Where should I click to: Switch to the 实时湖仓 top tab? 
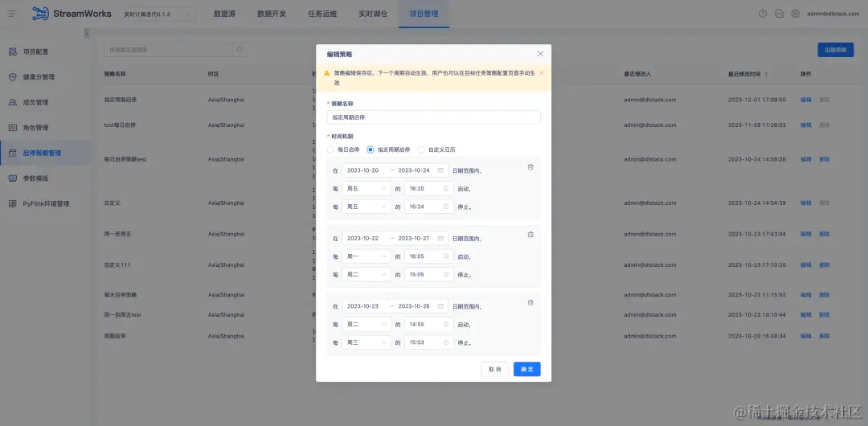[373, 14]
